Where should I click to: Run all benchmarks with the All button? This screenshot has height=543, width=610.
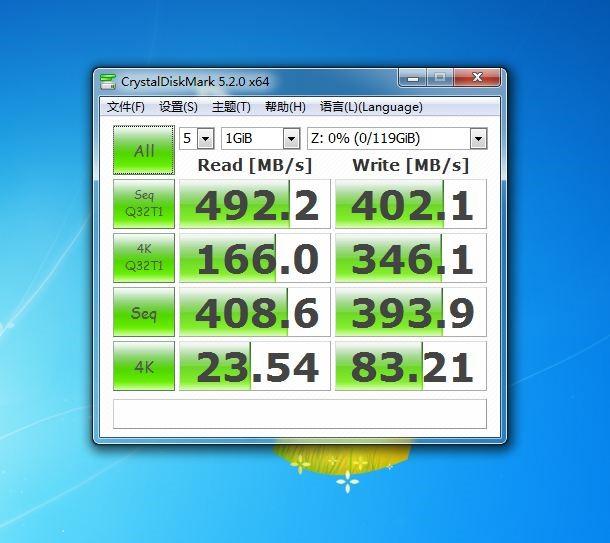click(x=144, y=150)
